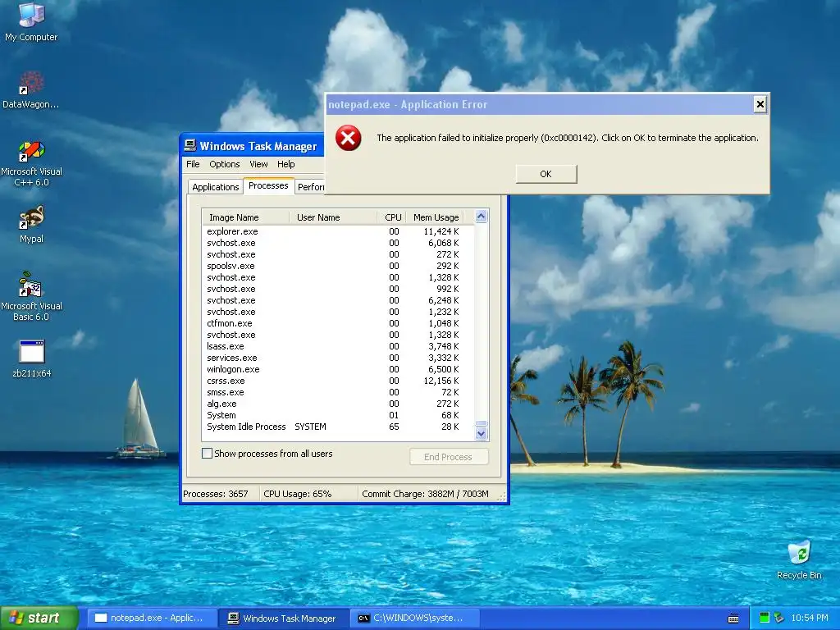The width and height of the screenshot is (840, 630).
Task: Sort processes by CPU column
Action: point(392,217)
